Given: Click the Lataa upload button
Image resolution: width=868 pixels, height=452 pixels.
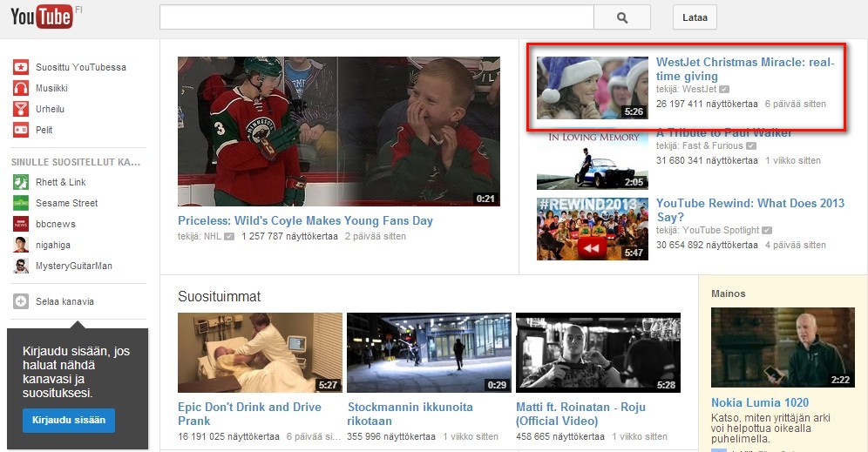Looking at the screenshot, I should 695,17.
